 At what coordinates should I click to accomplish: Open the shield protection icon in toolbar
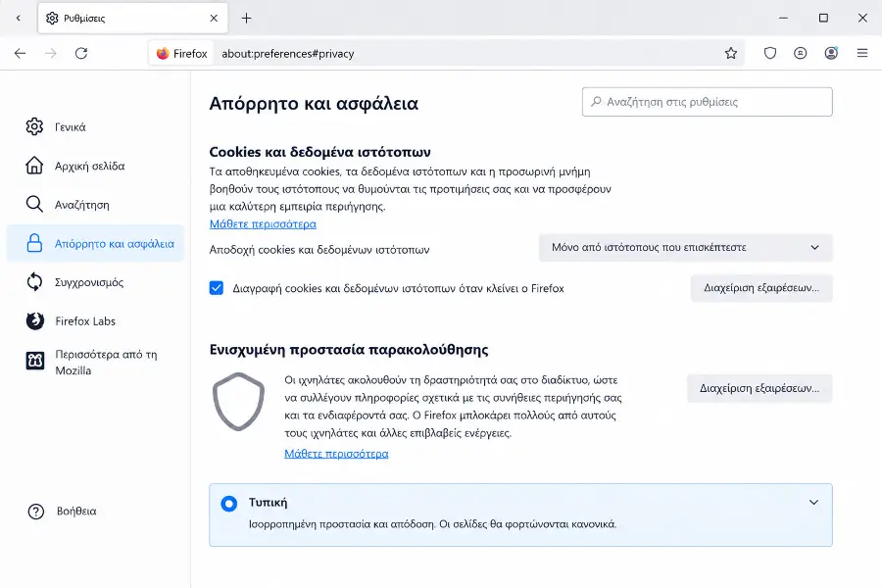[x=770, y=54]
